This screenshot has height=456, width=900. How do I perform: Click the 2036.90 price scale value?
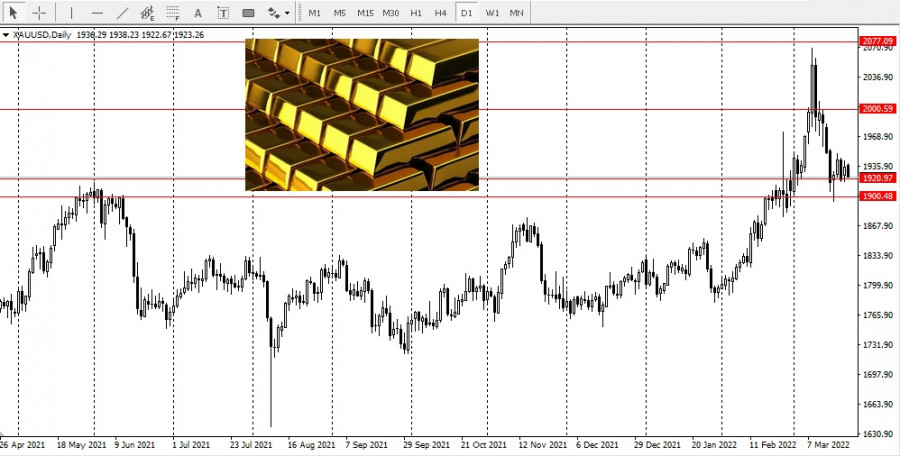(x=878, y=77)
